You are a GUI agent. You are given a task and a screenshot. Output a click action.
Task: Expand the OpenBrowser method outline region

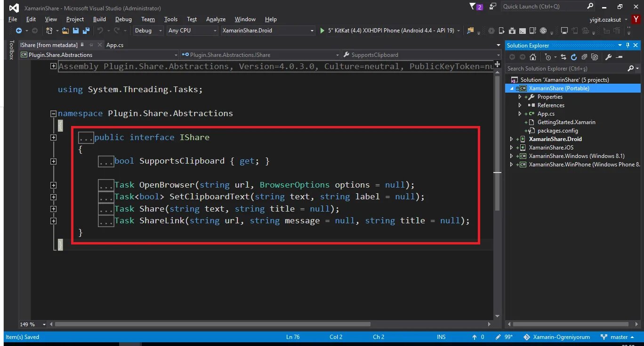(53, 185)
